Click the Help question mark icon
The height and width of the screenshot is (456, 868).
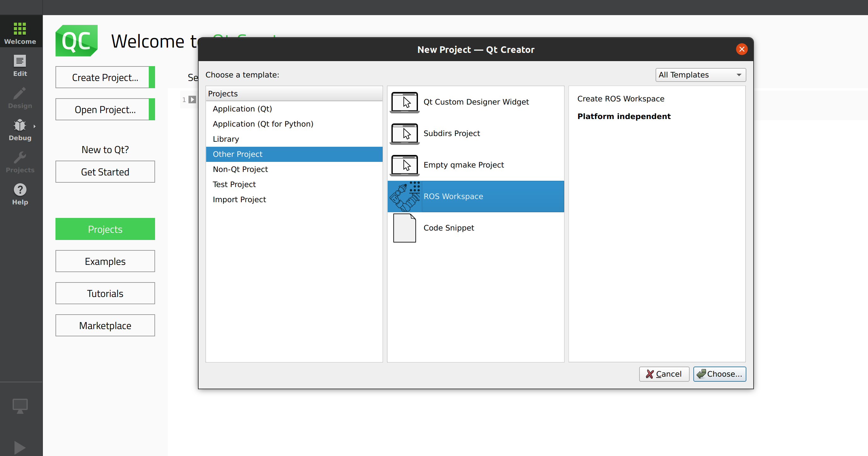pyautogui.click(x=20, y=190)
